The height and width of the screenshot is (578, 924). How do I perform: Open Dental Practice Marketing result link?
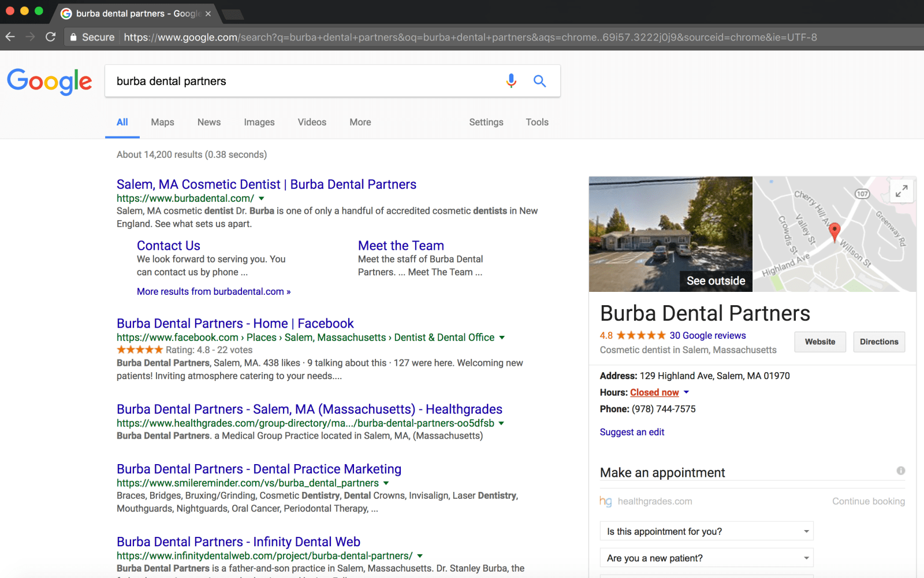259,469
